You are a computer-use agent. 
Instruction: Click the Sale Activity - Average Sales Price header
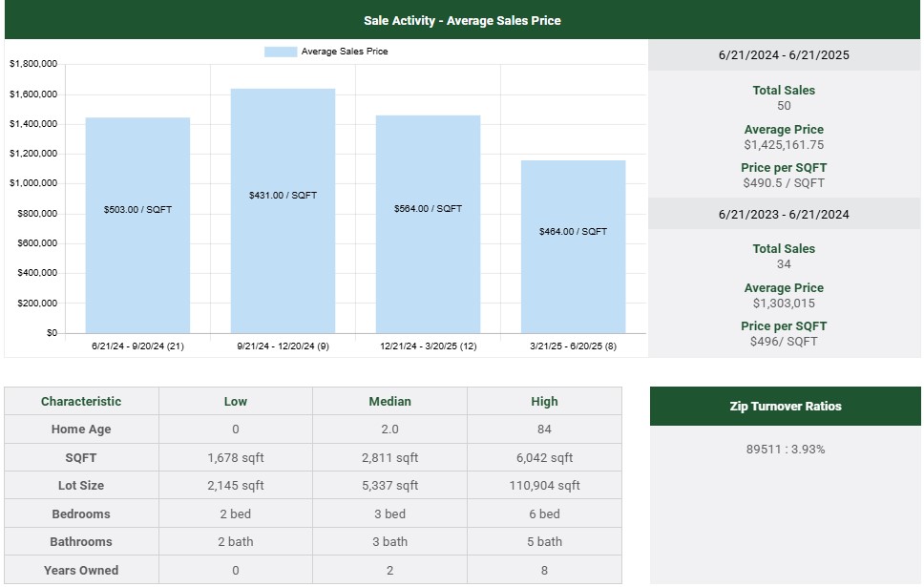(x=462, y=20)
